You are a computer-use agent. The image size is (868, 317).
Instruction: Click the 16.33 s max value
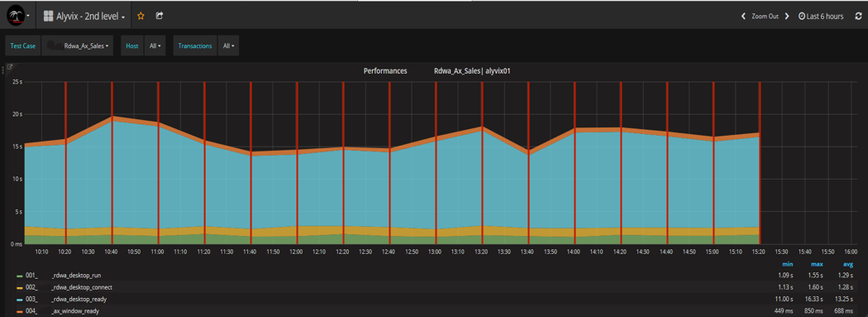(813, 300)
